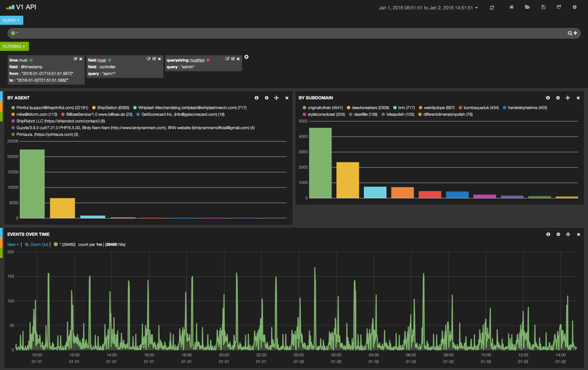Image resolution: width=588 pixels, height=370 pixels.
Task: Select the red bombsquaduk bar
Action: click(x=430, y=195)
